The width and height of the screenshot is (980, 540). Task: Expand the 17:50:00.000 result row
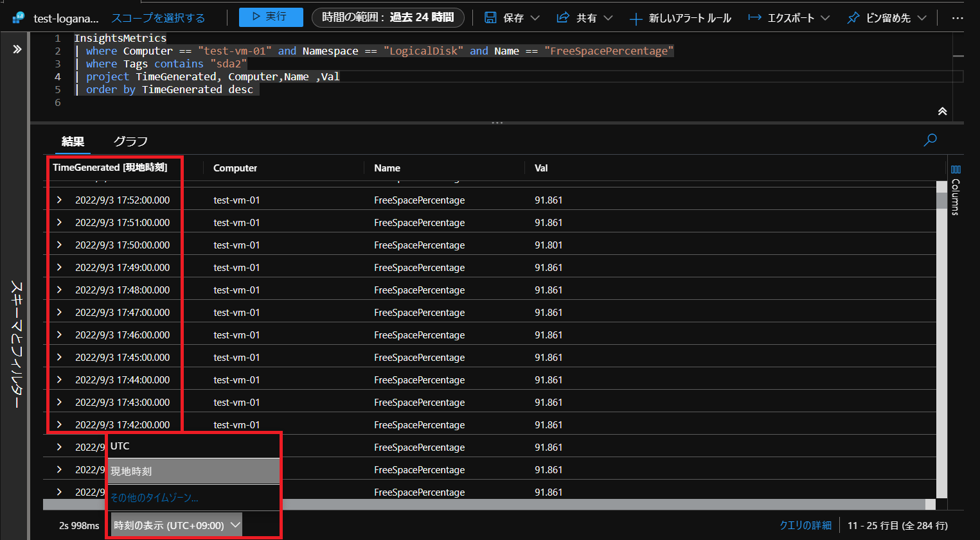pyautogui.click(x=59, y=245)
